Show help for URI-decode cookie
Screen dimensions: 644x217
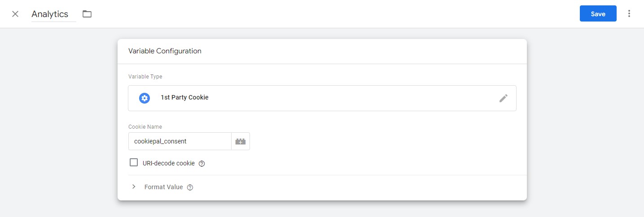202,164
